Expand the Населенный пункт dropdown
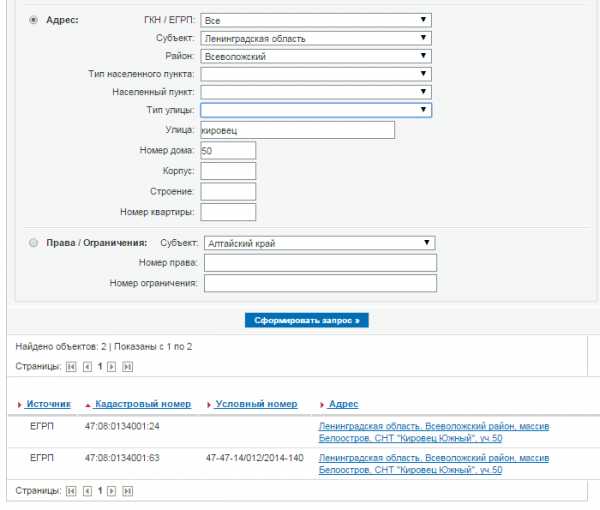 click(x=316, y=92)
